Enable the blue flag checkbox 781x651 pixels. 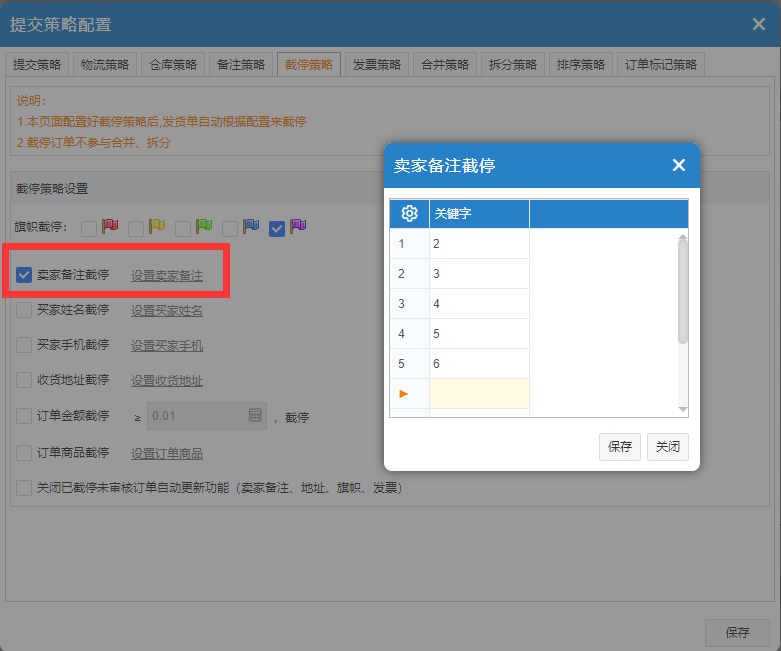230,229
